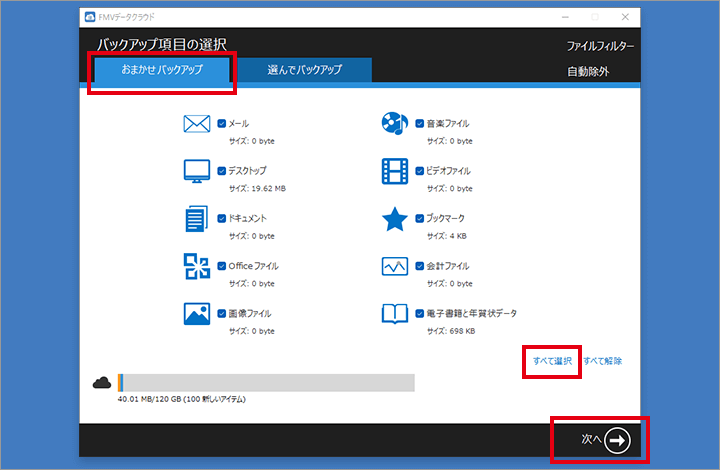Click the すべて解除 link
Viewport: 720px width, 470px height.
tap(602, 361)
